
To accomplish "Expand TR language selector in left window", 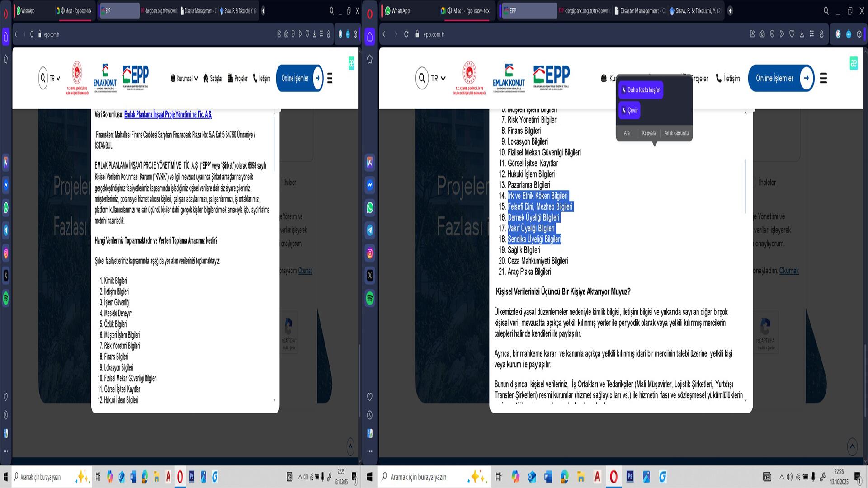I will point(55,78).
